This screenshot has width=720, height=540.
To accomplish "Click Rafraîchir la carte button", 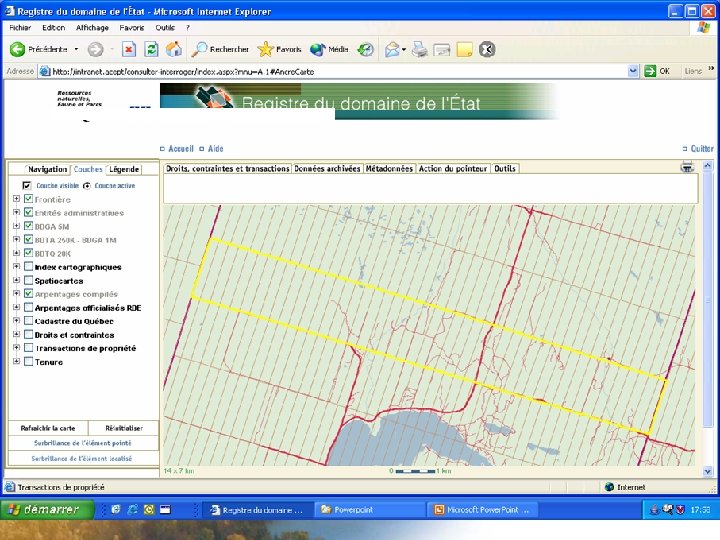I will tap(48, 428).
